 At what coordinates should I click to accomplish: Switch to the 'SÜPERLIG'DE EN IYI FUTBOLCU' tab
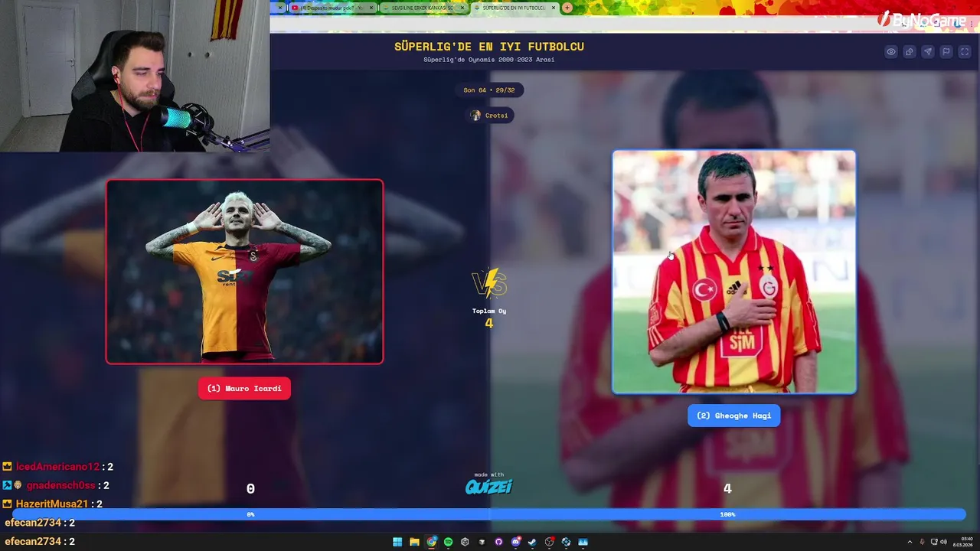(x=514, y=8)
